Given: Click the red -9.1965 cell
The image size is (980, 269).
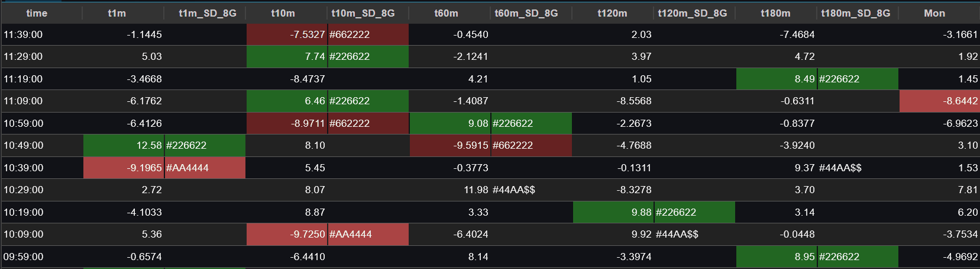Looking at the screenshot, I should pyautogui.click(x=144, y=168).
